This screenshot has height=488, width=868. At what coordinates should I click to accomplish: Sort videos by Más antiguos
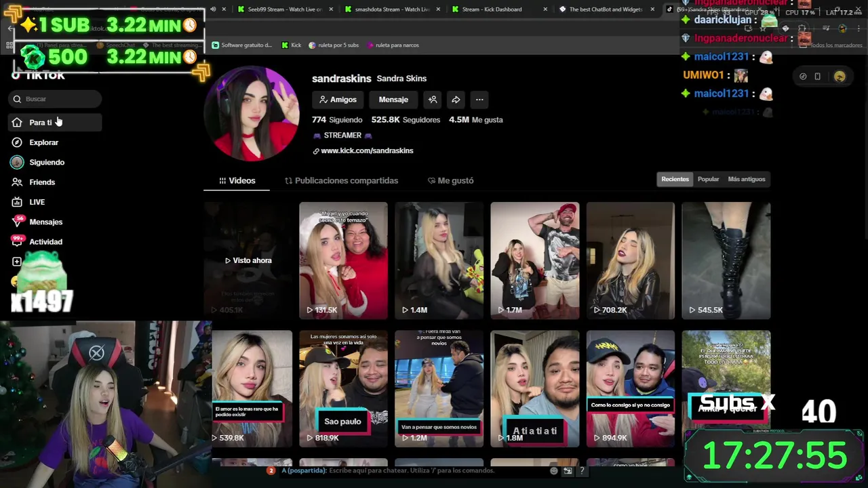click(x=747, y=179)
